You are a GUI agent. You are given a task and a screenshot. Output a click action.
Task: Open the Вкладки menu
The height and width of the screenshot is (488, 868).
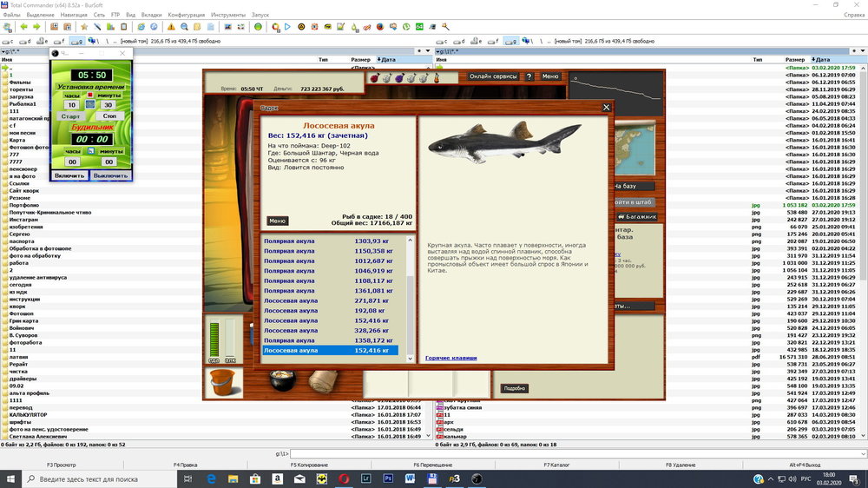tap(151, 15)
